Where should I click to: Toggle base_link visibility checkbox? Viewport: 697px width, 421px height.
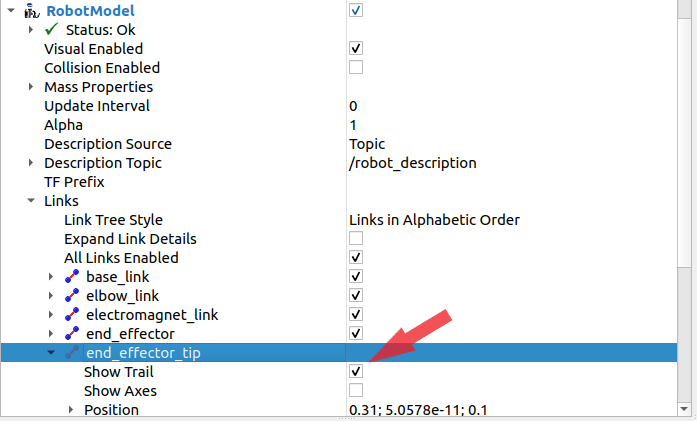pos(356,277)
